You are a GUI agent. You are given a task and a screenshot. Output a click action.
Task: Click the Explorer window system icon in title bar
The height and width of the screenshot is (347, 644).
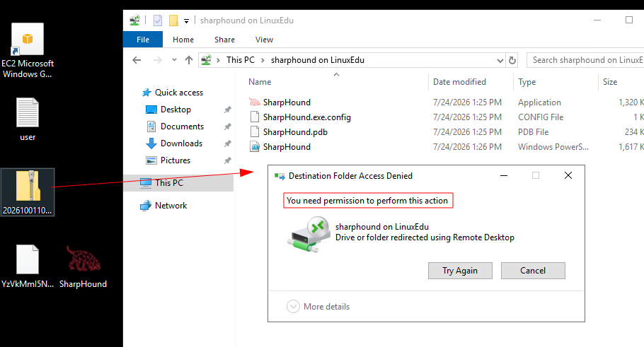pos(134,20)
